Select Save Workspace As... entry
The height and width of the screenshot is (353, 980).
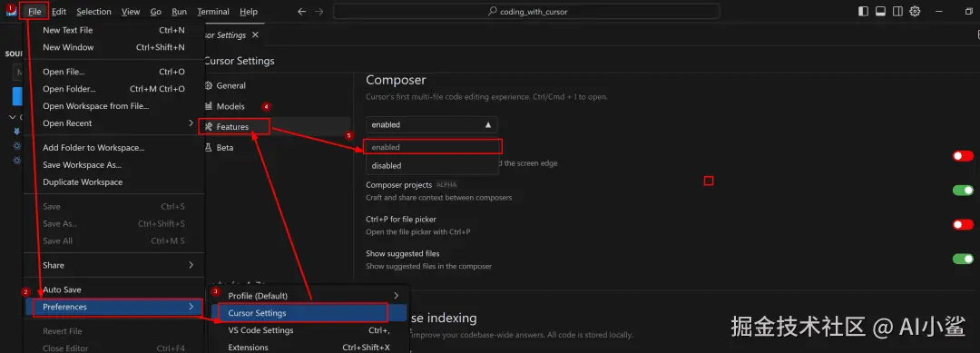(113, 165)
